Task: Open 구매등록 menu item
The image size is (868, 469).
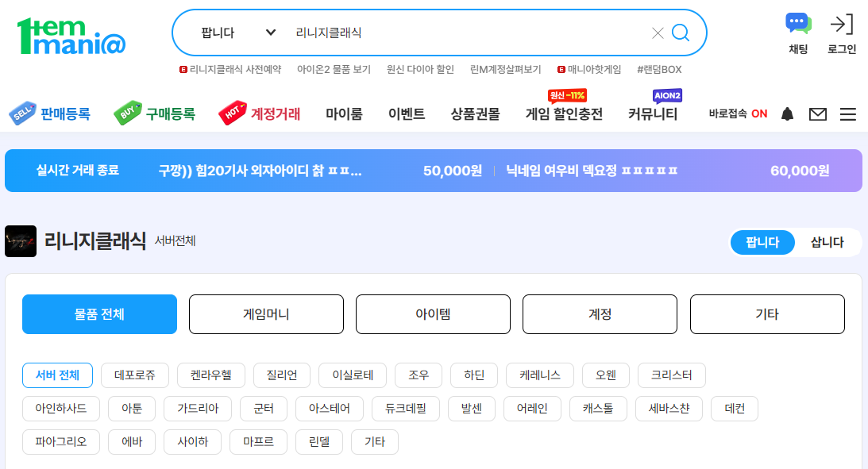Action: tap(171, 114)
